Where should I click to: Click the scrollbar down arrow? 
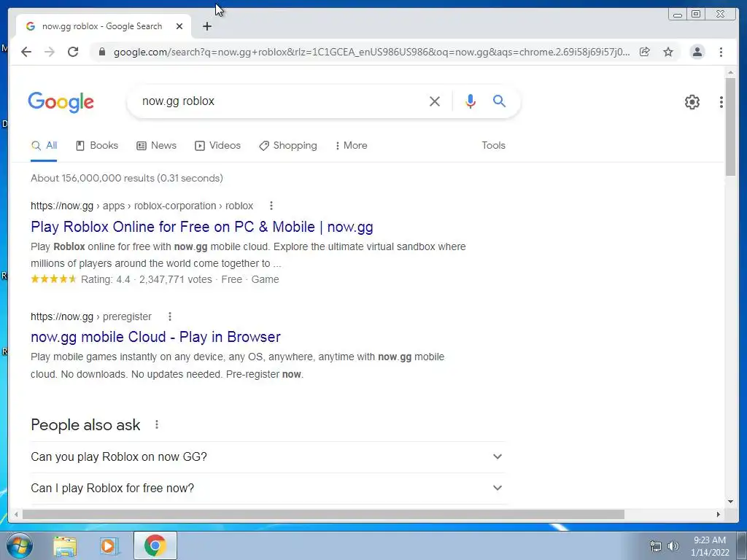[x=730, y=501]
